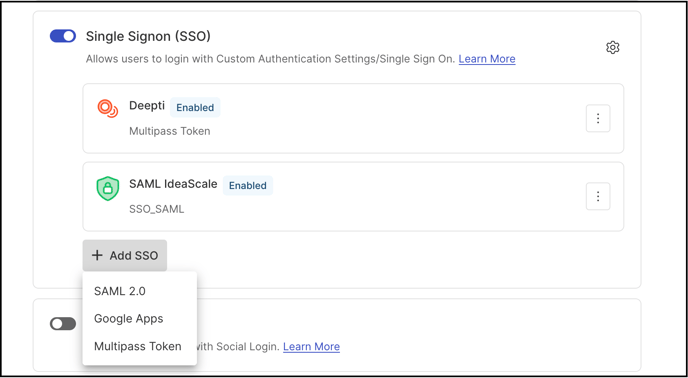
Task: Collapse the Add SSO dropdown button
Action: coord(125,256)
